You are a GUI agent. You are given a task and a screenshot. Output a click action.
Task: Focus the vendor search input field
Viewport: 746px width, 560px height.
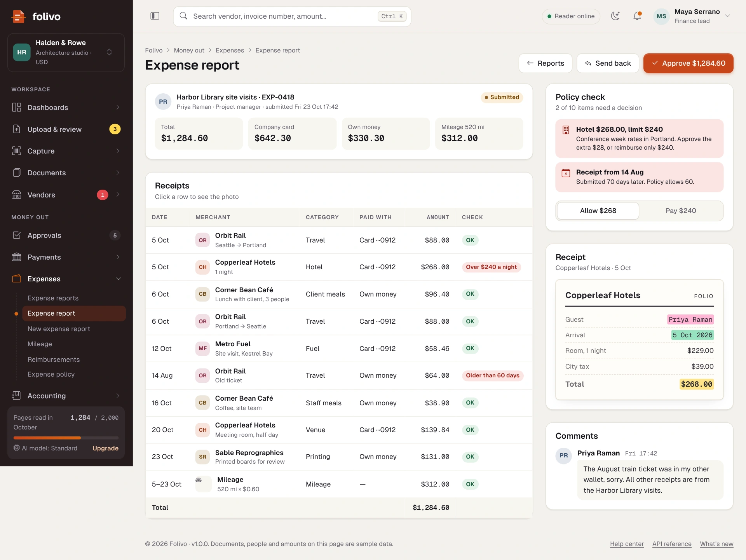tap(292, 16)
